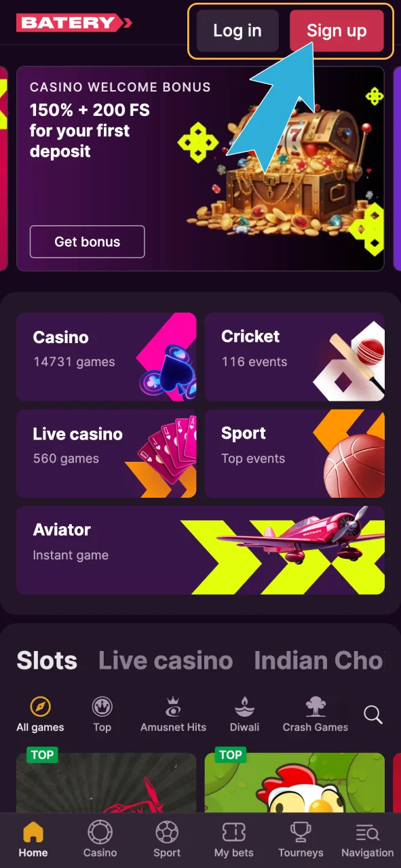Open the Aviator instant game banner
The image size is (401, 868).
click(x=200, y=550)
